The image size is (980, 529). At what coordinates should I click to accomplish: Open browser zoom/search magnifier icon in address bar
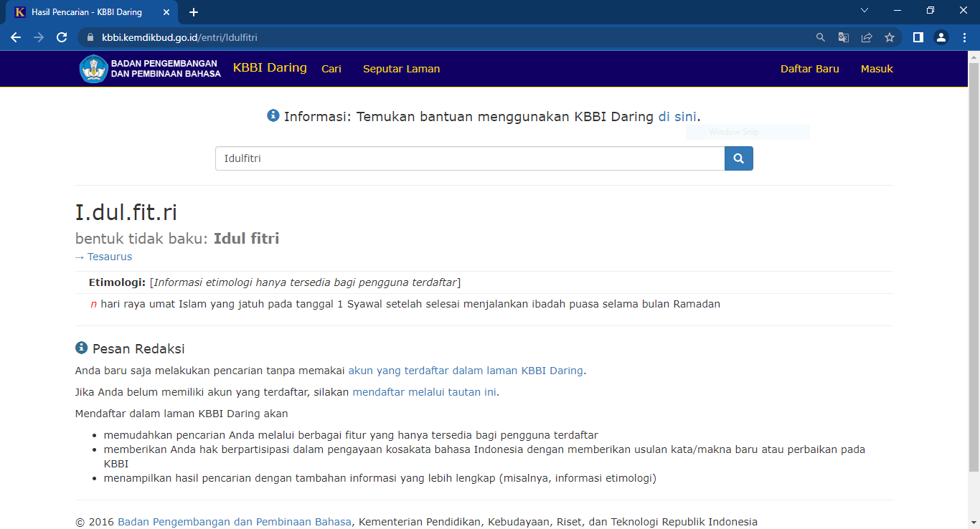click(821, 37)
